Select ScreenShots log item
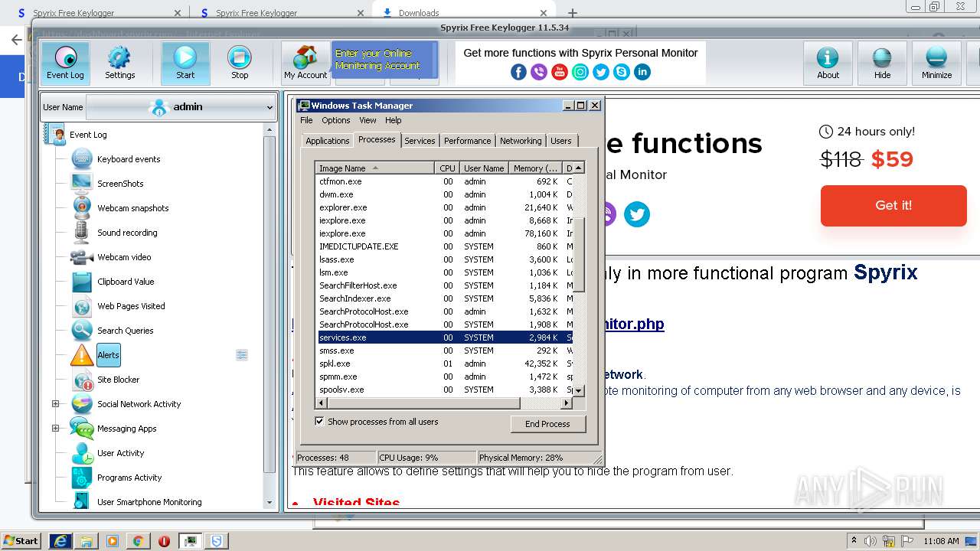This screenshot has height=551, width=980. [x=120, y=184]
